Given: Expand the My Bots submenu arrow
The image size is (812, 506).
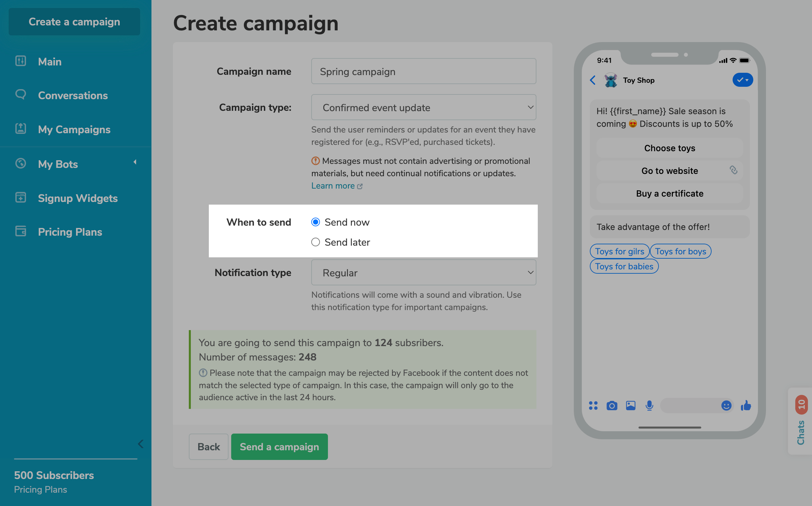Looking at the screenshot, I should tap(135, 162).
